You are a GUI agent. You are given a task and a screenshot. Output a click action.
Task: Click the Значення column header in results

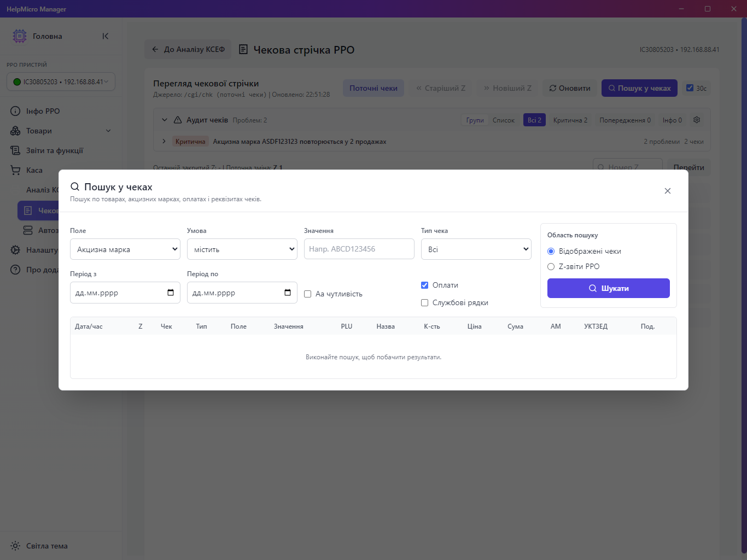[x=289, y=326]
